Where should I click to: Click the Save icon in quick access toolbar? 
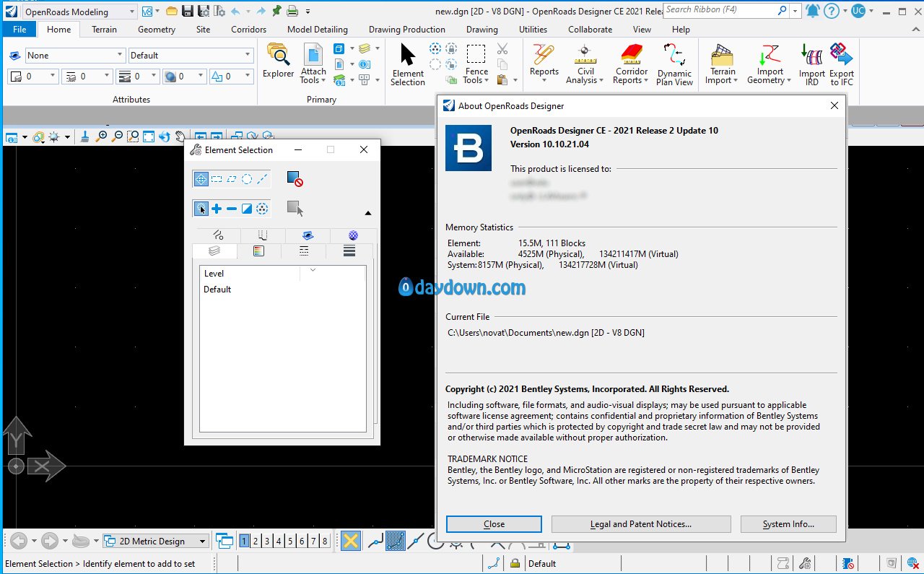[x=188, y=11]
